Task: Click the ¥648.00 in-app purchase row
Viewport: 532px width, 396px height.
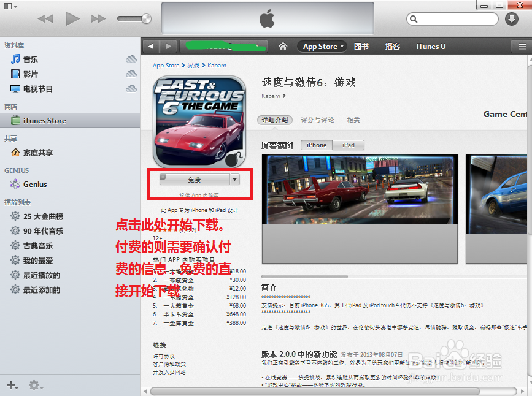Action: pos(199,314)
